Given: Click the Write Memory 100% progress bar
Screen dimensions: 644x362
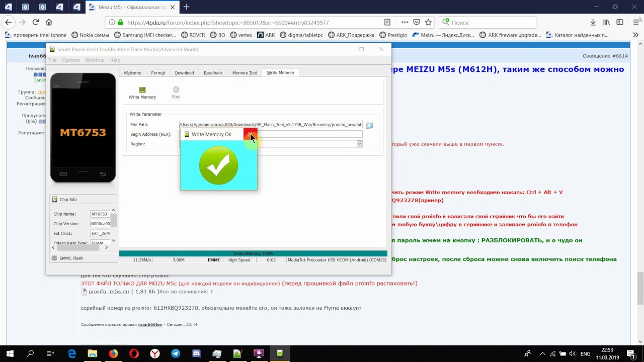Looking at the screenshot, I should coord(253,253).
